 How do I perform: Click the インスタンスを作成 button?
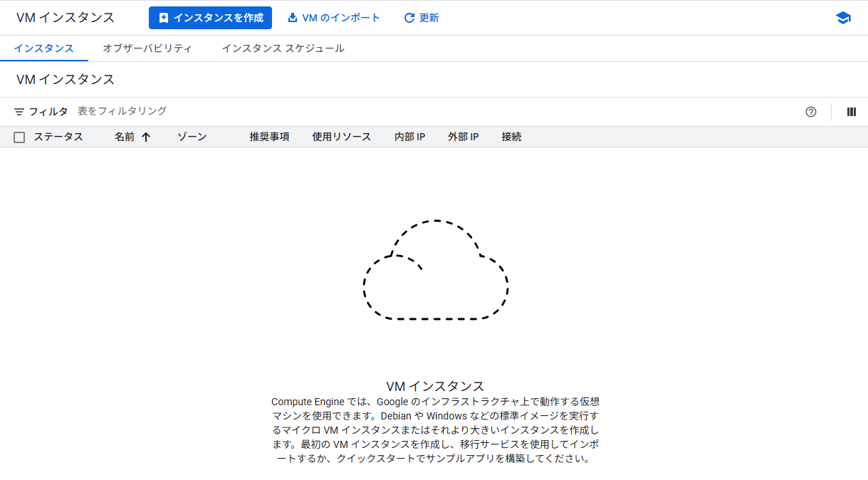click(210, 18)
